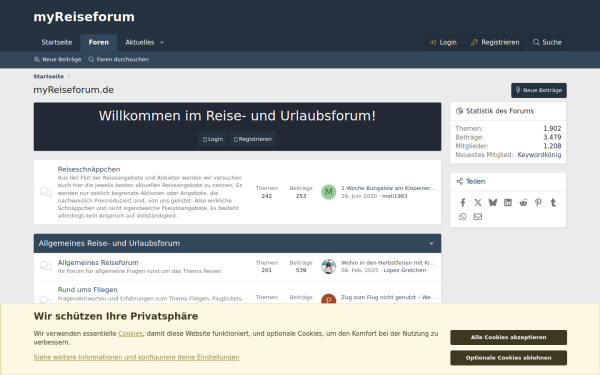Image resolution: width=600 pixels, height=375 pixels.
Task: Share forum on Bluesky icon
Action: click(492, 202)
